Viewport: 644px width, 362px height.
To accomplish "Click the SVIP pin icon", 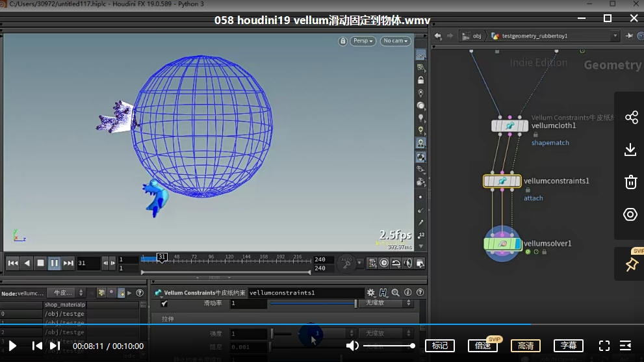I will click(630, 265).
